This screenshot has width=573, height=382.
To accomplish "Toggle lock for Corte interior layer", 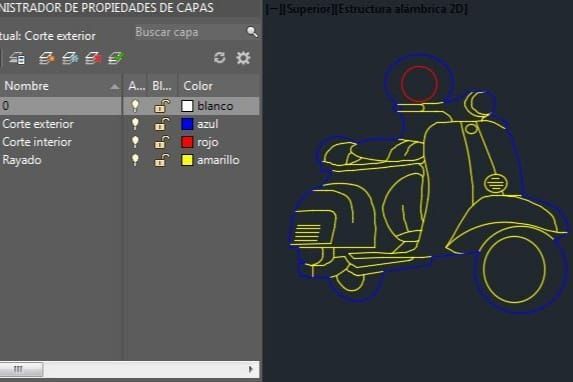I will pyautogui.click(x=162, y=142).
